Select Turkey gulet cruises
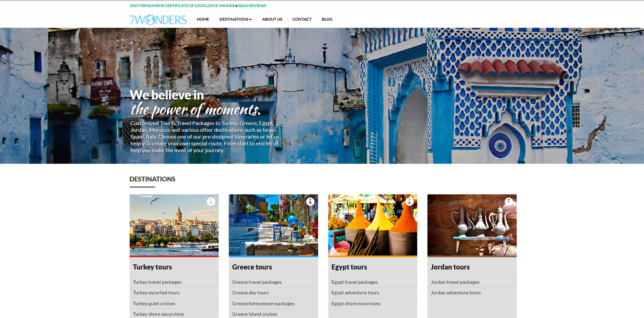 point(154,303)
